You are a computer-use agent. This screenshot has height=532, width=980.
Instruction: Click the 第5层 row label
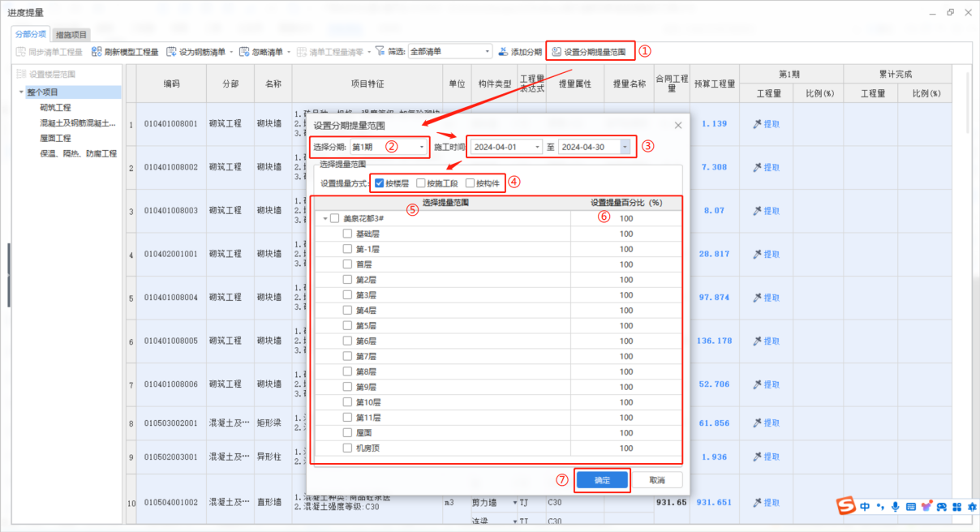(x=366, y=326)
